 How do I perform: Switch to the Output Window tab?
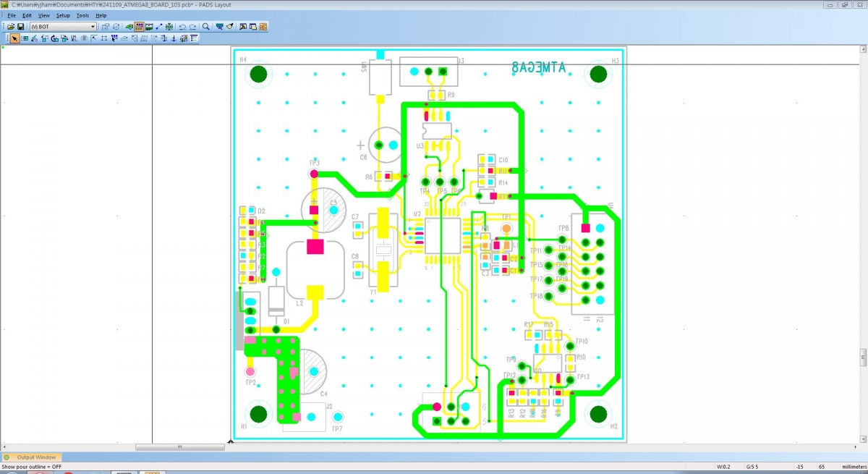(32, 457)
